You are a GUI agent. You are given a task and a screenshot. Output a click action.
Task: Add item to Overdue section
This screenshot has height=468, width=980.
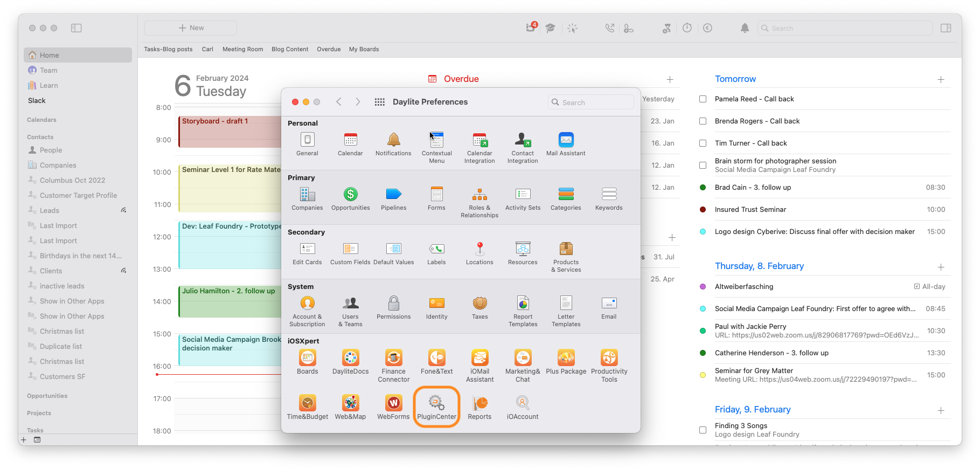(x=670, y=79)
